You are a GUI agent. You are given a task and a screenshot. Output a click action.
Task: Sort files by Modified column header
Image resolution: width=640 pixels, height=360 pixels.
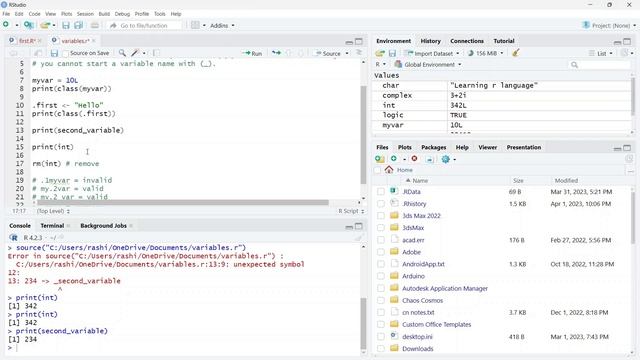[566, 180]
